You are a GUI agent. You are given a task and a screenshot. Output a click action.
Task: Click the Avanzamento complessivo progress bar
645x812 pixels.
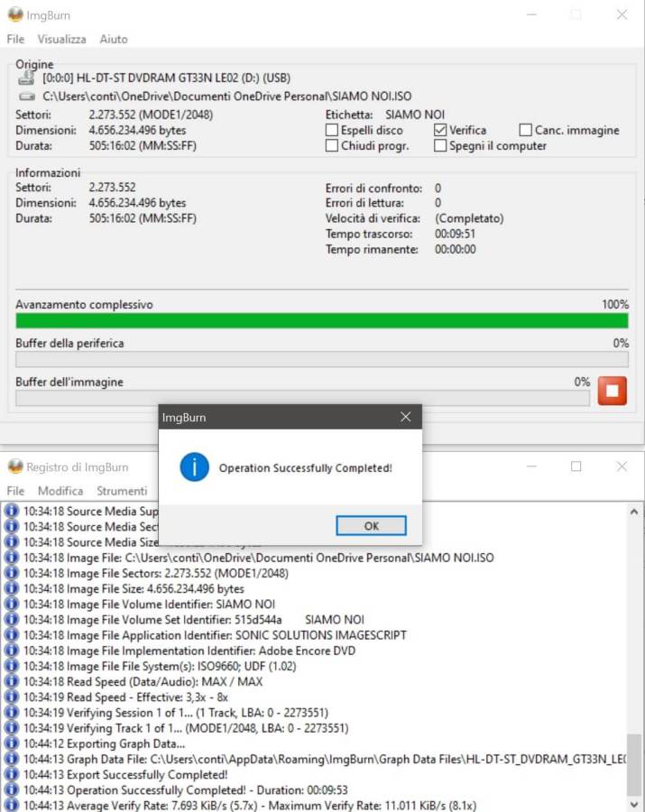[321, 321]
